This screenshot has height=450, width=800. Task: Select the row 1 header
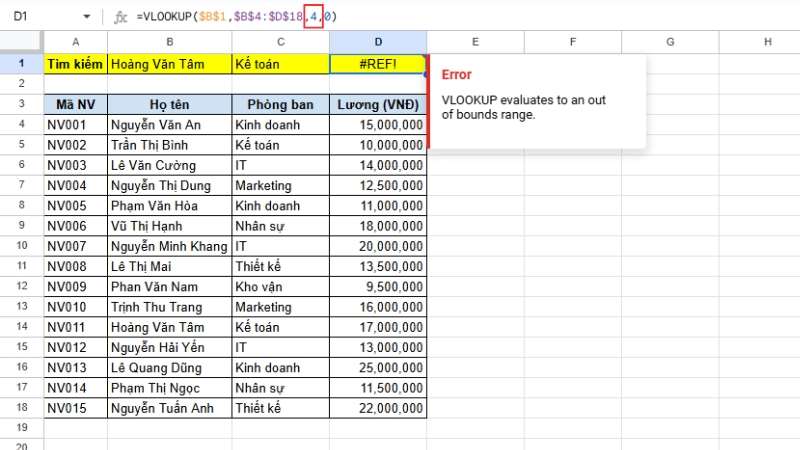point(21,63)
